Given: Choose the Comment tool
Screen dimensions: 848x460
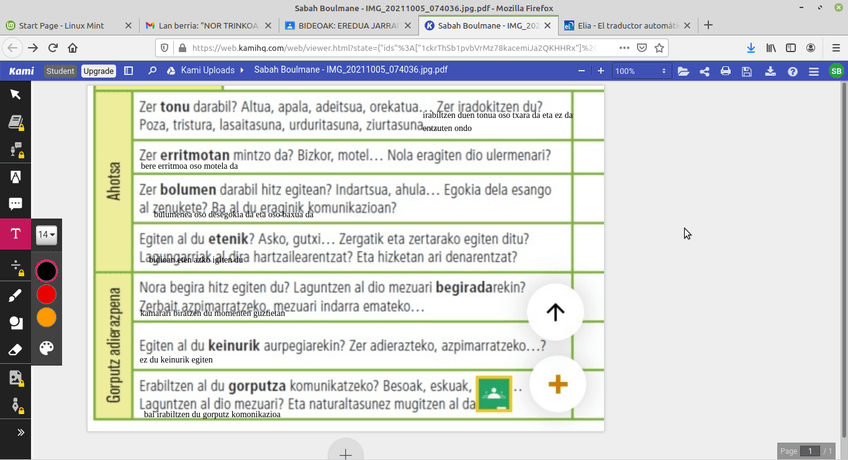Looking at the screenshot, I should pos(15,204).
